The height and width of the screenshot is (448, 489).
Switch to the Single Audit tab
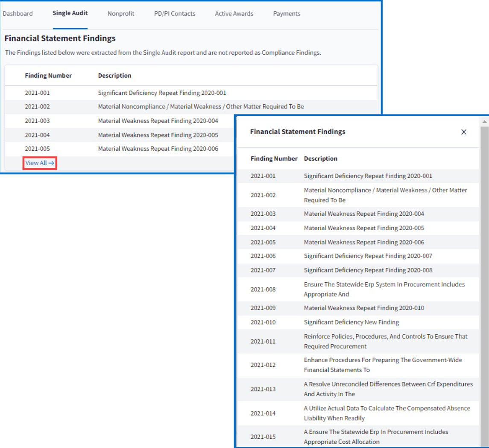coord(70,13)
